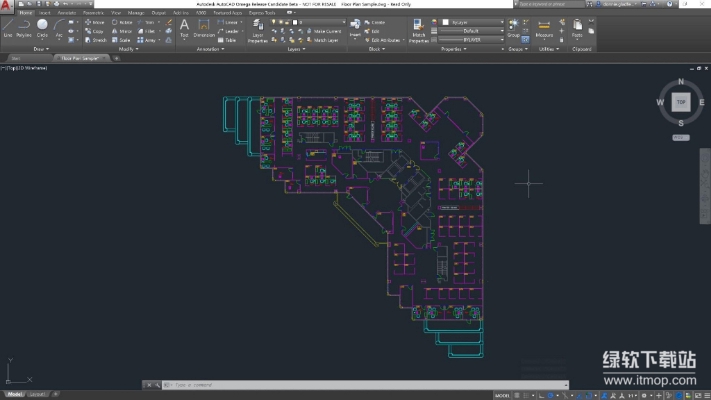The height and width of the screenshot is (400, 711).
Task: Activate the Stretch command
Action: point(96,40)
